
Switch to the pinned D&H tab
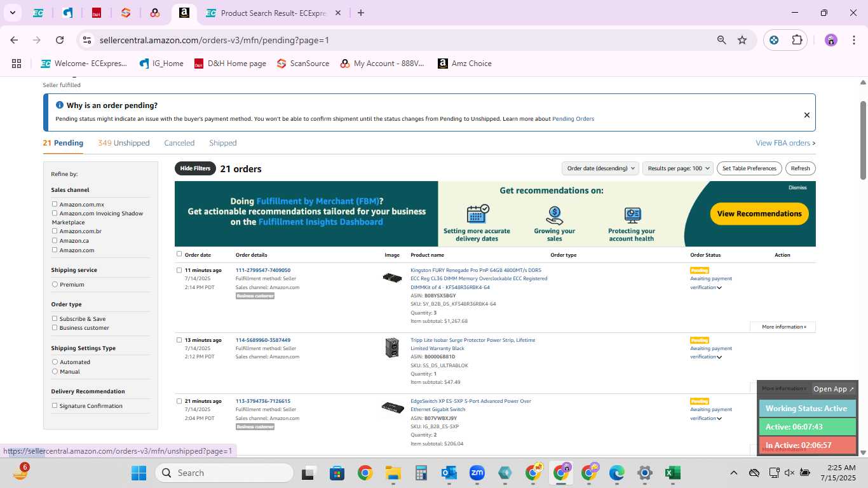tap(97, 13)
